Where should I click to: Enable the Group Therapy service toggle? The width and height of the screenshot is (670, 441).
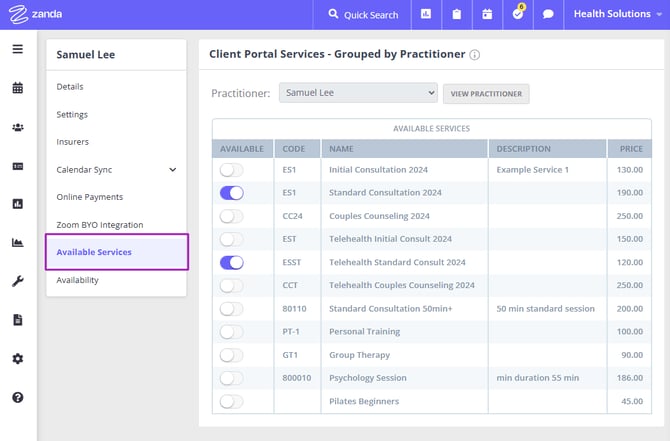point(231,355)
